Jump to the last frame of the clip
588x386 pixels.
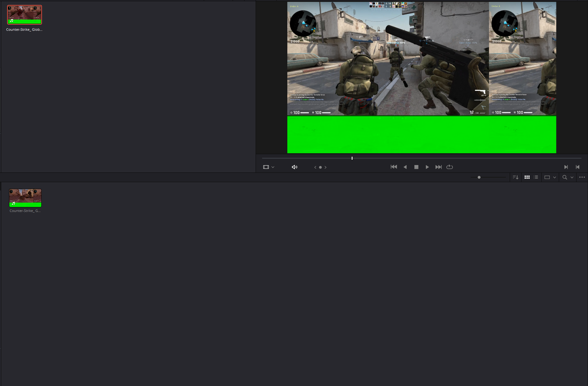(438, 167)
